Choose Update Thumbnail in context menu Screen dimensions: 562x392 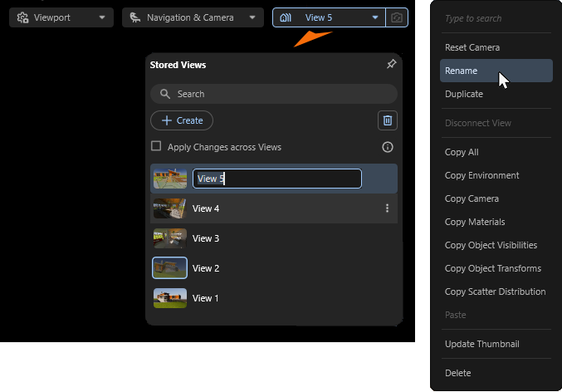[496, 344]
